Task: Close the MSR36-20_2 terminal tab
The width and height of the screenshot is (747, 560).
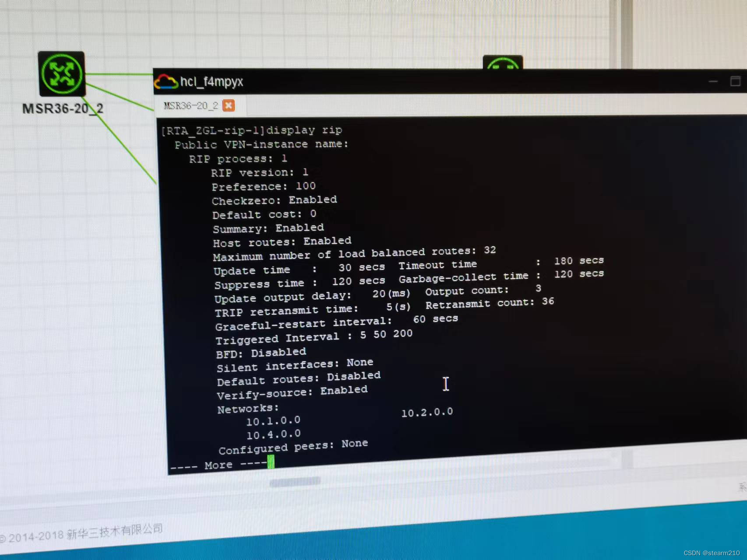Action: point(229,105)
